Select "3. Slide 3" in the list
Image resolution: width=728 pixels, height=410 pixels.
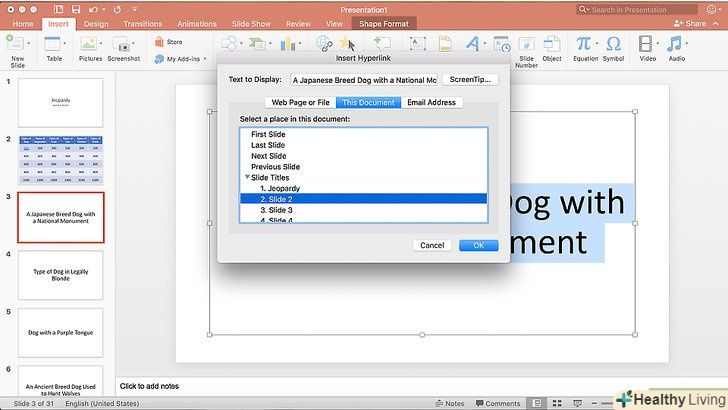(x=276, y=210)
